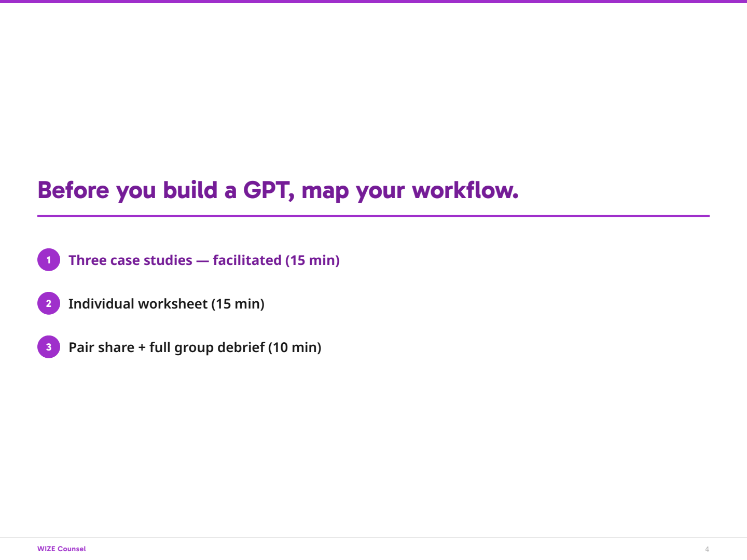
Task: Click the word 'Before' in the title
Action: tap(73, 190)
